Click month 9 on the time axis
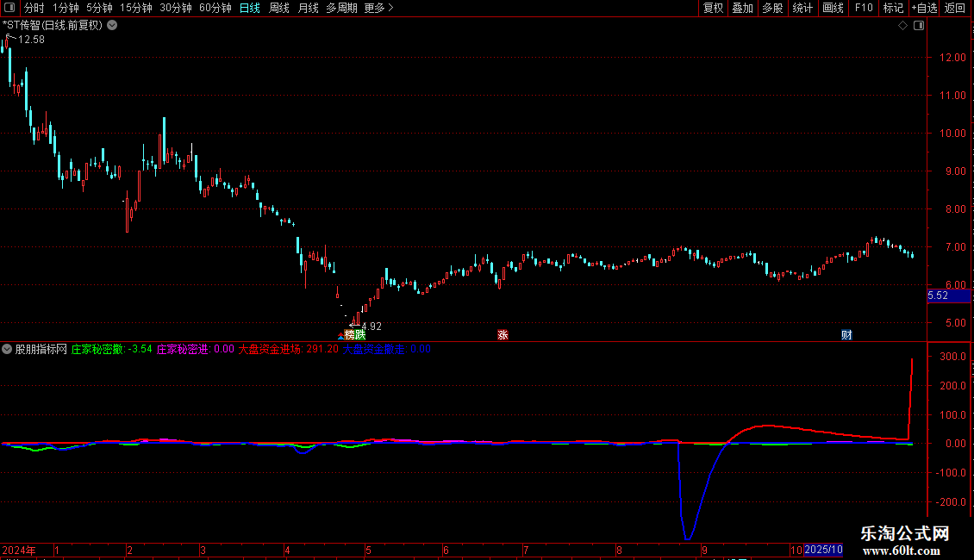 (x=704, y=551)
